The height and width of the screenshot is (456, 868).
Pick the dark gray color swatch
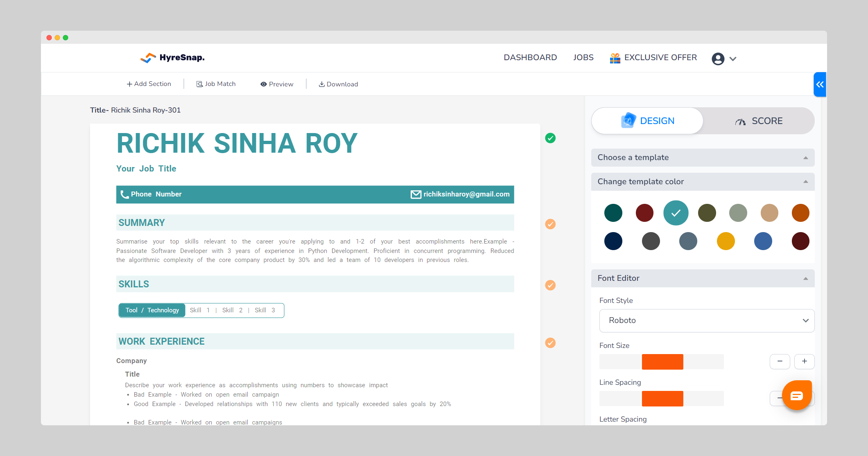(651, 241)
